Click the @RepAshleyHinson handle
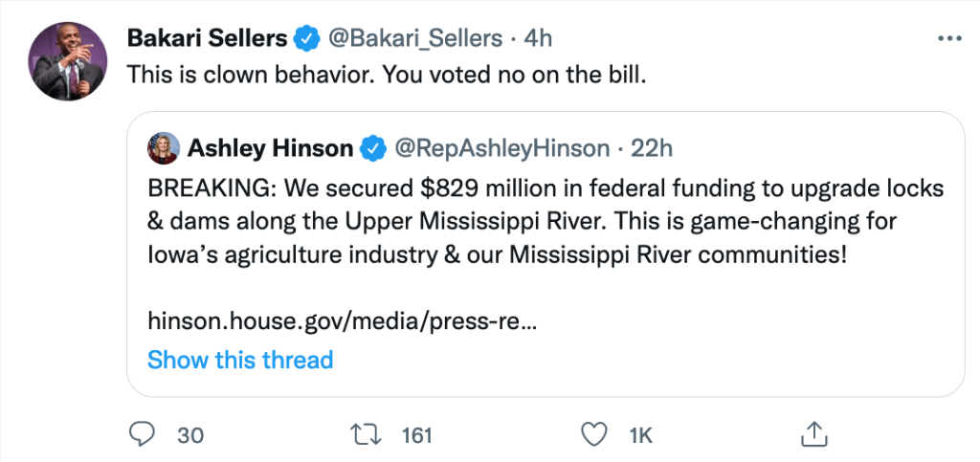980x462 pixels. [501, 148]
